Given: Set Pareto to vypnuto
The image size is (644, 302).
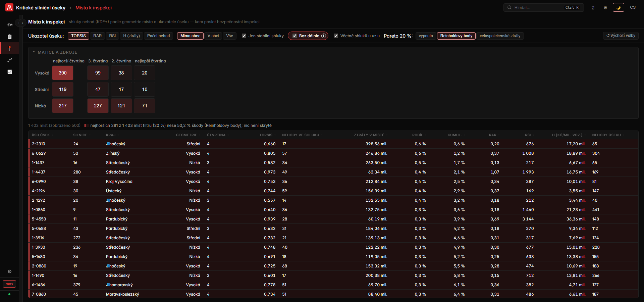Looking at the screenshot, I should [426, 36].
